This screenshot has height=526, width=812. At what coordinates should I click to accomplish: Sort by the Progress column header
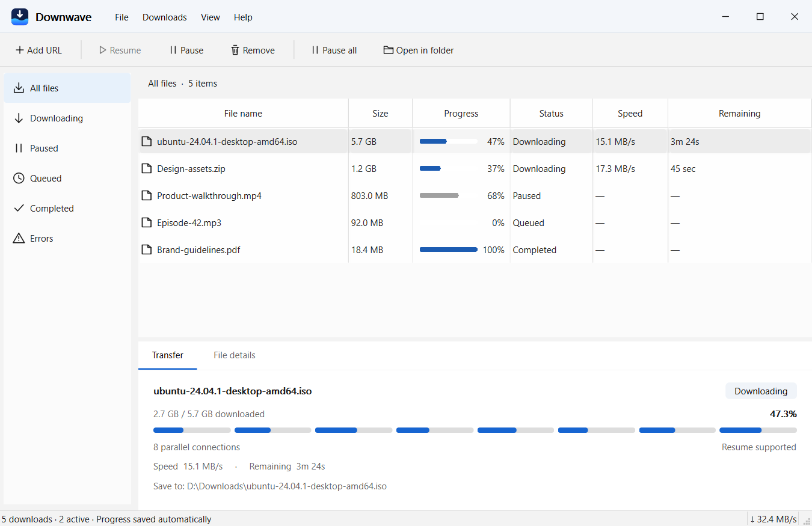461,114
